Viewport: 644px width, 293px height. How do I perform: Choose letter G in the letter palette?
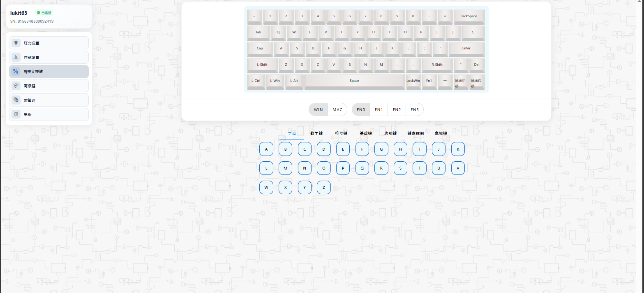381,149
